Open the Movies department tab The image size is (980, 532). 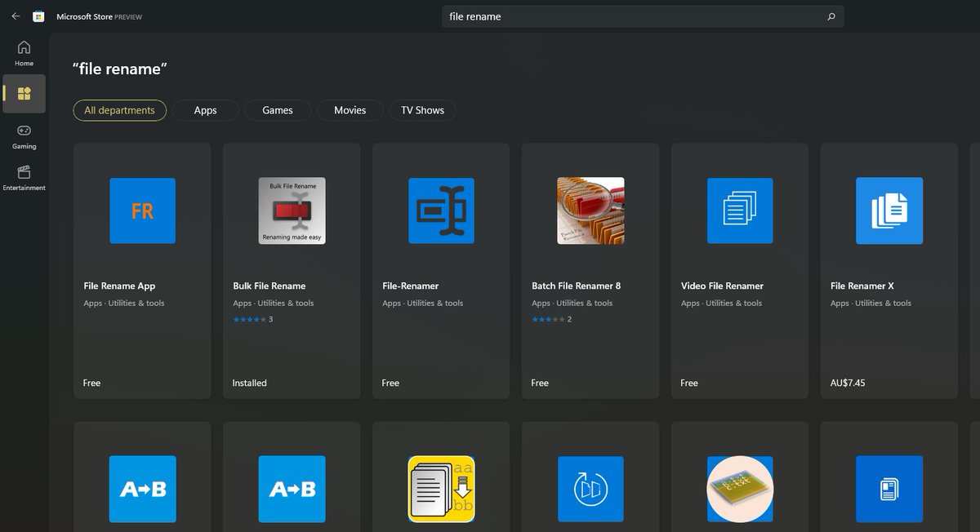point(350,110)
